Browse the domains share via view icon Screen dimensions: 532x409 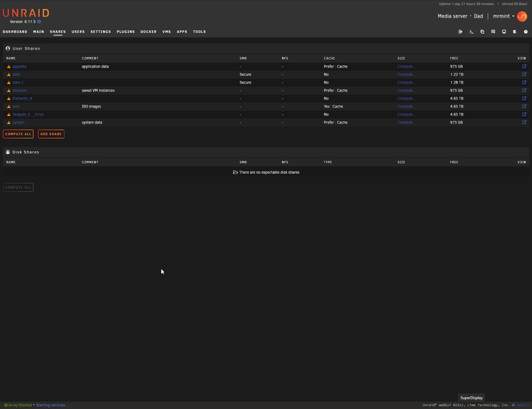524,90
